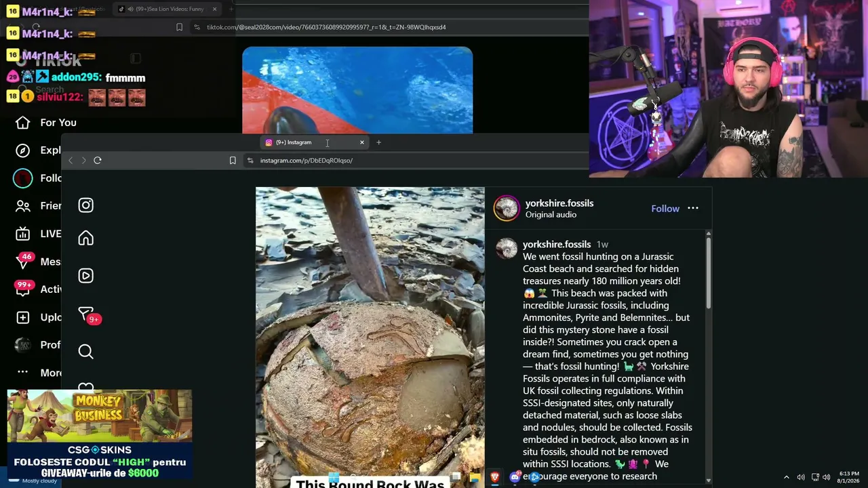The height and width of the screenshot is (488, 868).
Task: Open TikTok Messages icon with 46 badge
Action: [24, 260]
